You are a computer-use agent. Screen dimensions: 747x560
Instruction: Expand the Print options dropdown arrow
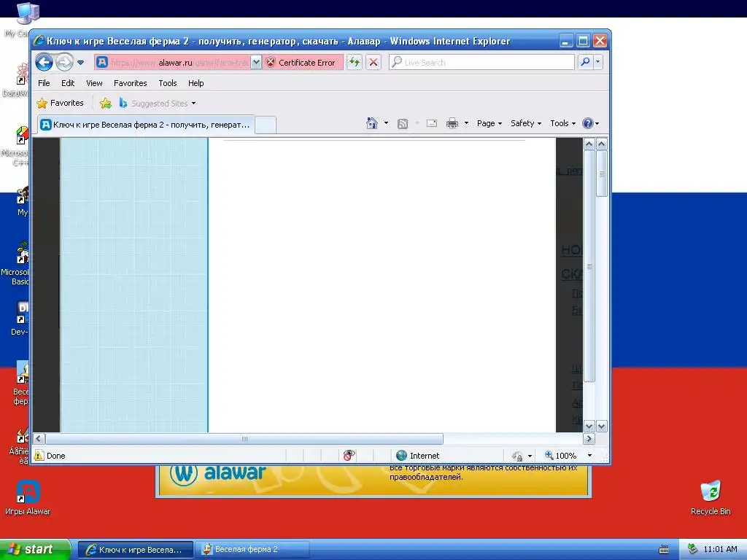tap(466, 123)
